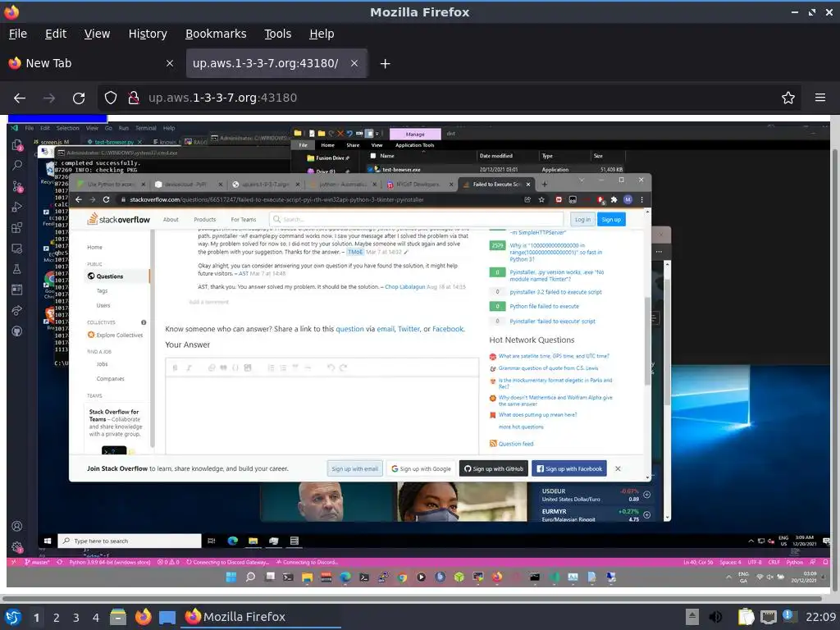Click Stack Overflow Sign up button

[x=610, y=219]
